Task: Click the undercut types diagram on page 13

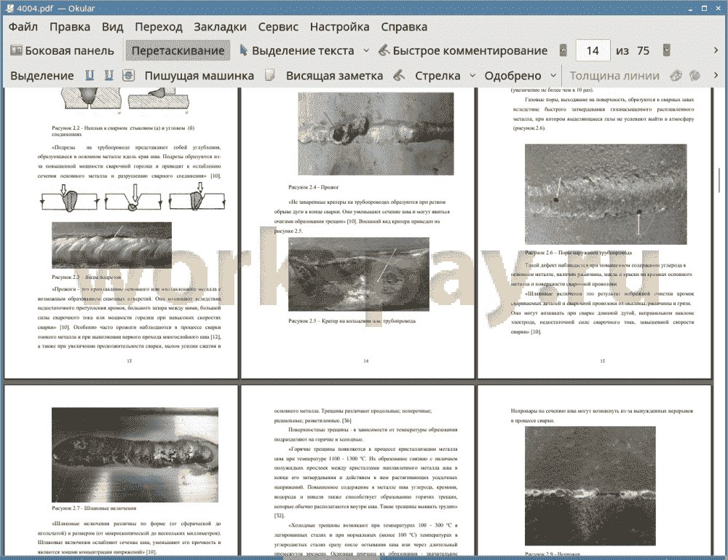Action: [x=132, y=198]
